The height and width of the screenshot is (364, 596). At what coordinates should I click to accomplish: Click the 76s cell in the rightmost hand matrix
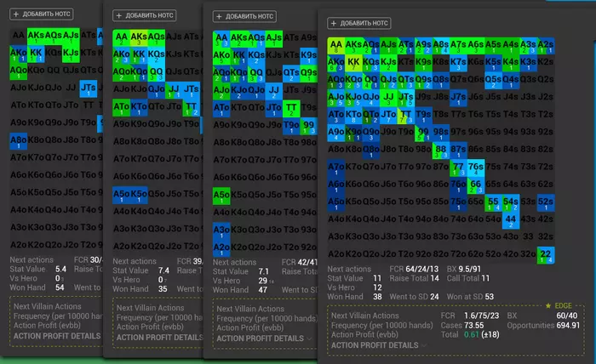(x=475, y=168)
